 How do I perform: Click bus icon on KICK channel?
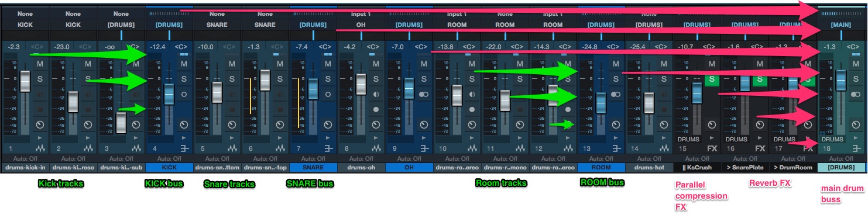pyautogui.click(x=184, y=149)
